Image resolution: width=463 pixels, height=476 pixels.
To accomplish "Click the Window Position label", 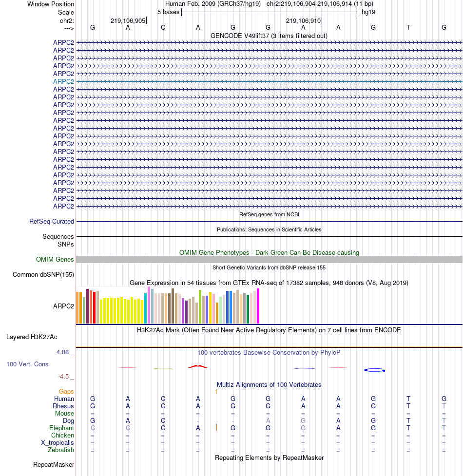I will [x=51, y=4].
